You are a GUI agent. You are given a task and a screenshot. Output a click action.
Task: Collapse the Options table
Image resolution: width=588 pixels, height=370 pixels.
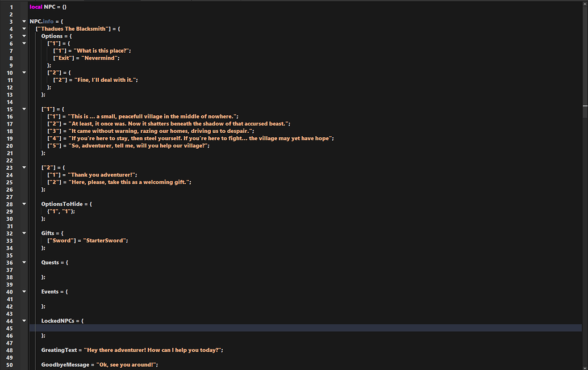[24, 36]
